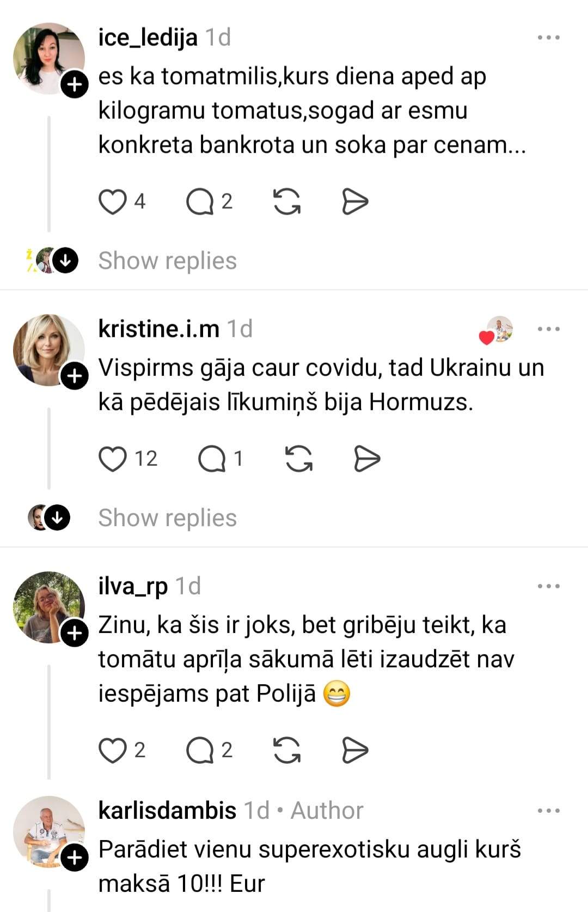Repost ice_ledija's comment

(287, 202)
